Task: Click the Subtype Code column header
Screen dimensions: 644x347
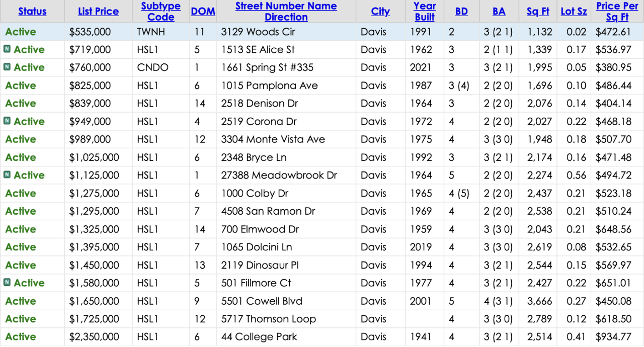Action: click(x=160, y=11)
